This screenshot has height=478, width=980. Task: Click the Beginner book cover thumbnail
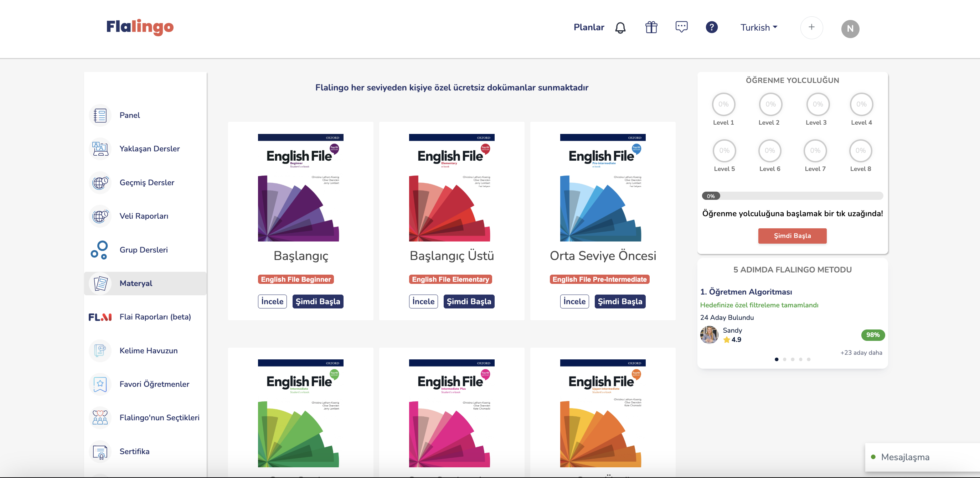point(300,188)
